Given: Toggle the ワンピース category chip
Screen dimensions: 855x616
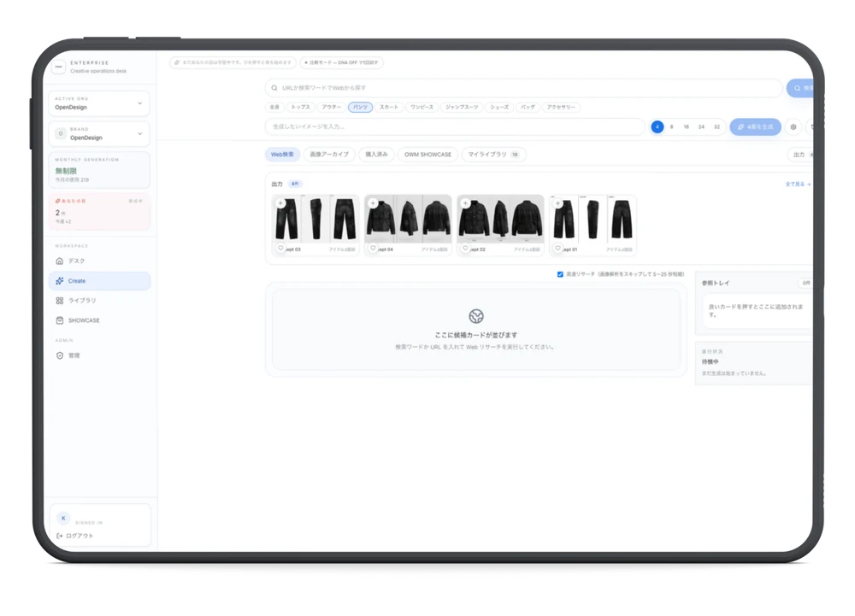Looking at the screenshot, I should coord(422,108).
